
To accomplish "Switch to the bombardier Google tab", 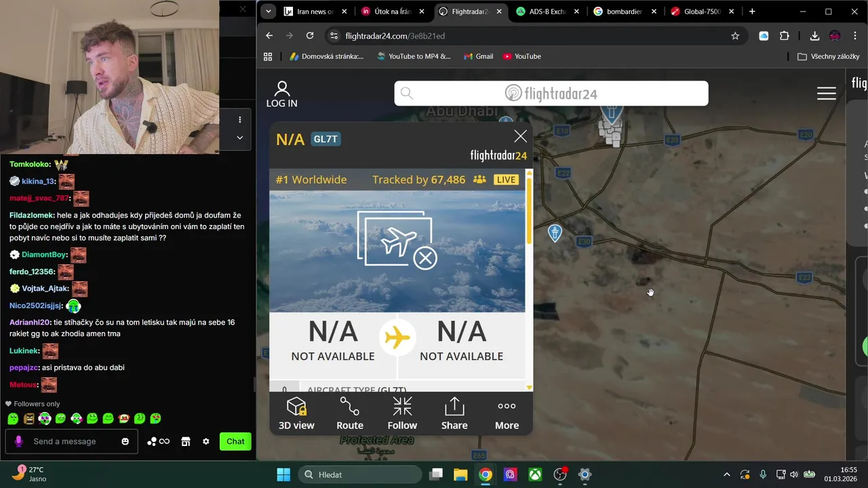I will [x=625, y=12].
